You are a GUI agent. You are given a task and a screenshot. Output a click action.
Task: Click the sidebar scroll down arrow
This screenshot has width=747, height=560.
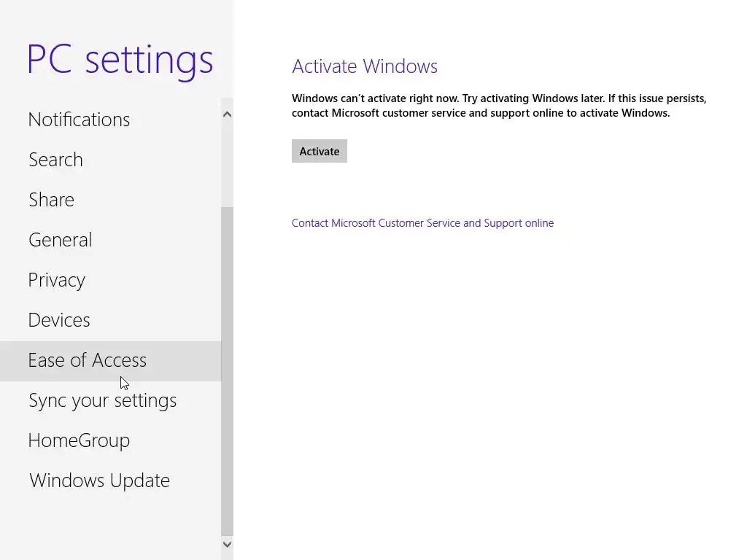click(228, 544)
